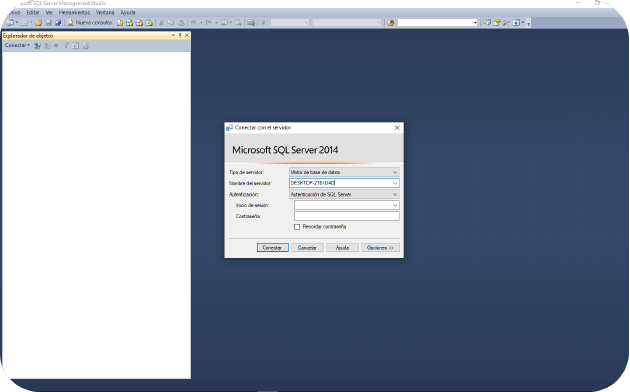Open the Activity Monitor icon
This screenshot has height=392, width=630.
251,22
